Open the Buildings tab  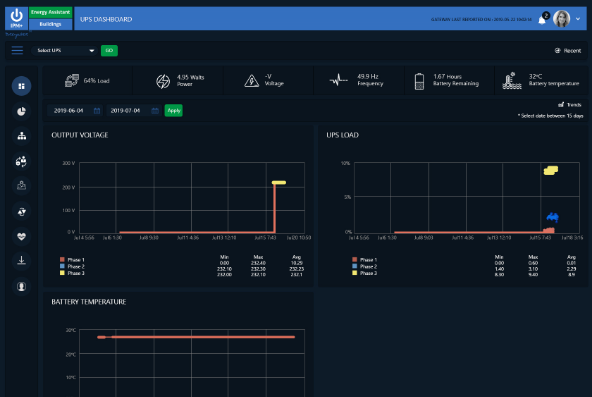(50, 24)
